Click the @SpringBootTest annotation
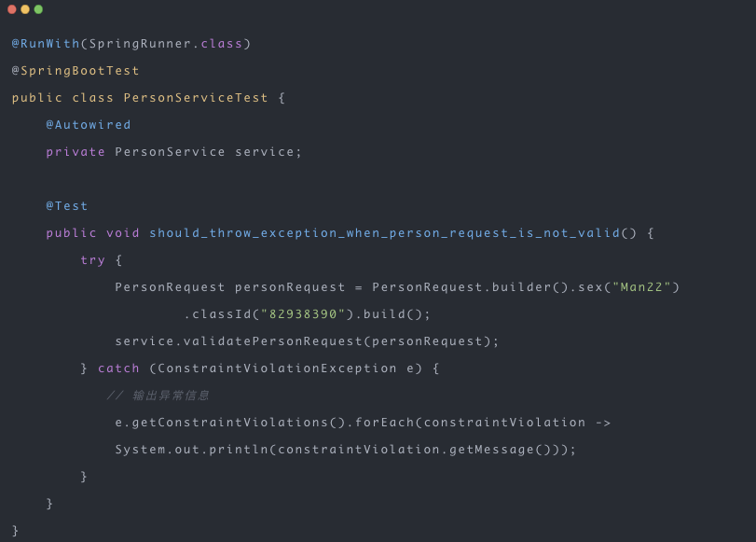The width and height of the screenshot is (756, 542). tap(76, 71)
